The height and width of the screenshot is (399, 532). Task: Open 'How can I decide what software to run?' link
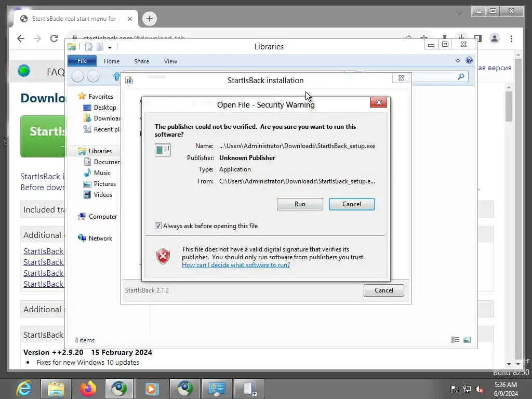236,264
